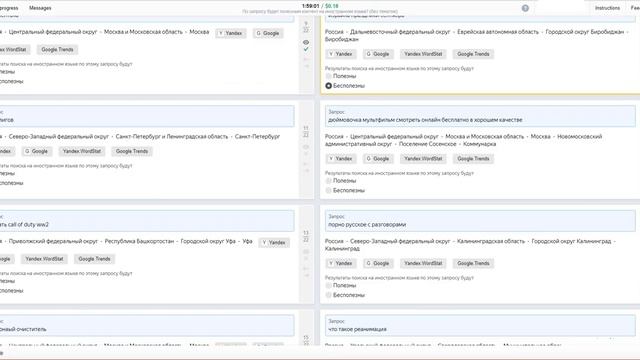Open Yandex search for the Уфа task
The width and height of the screenshot is (640, 360).
point(274,242)
